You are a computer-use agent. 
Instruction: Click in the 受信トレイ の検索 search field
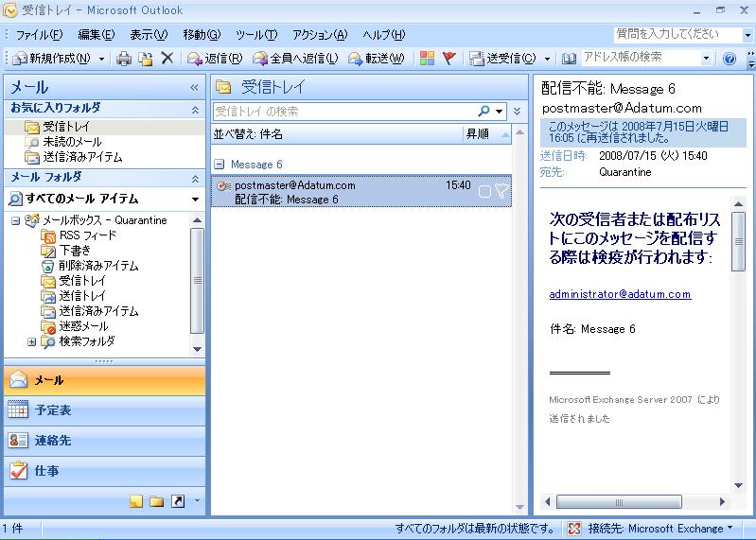344,112
